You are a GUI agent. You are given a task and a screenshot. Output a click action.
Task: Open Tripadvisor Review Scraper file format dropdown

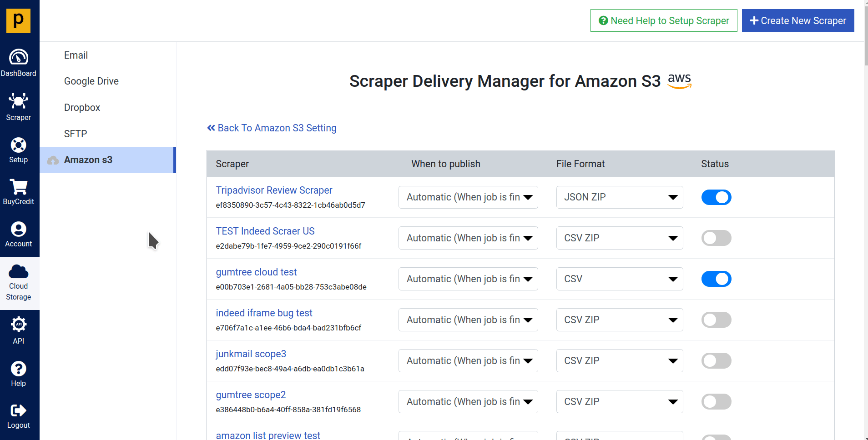pyautogui.click(x=619, y=197)
